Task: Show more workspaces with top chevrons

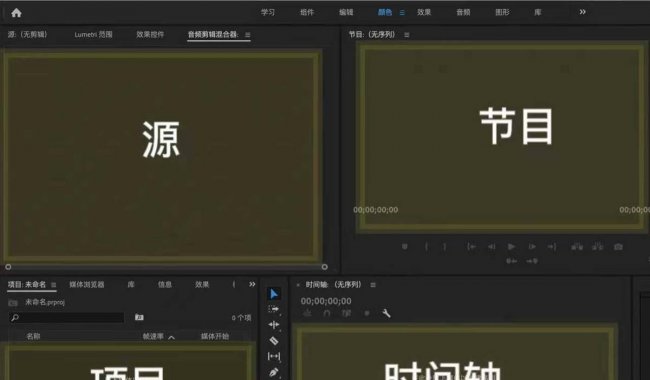Action: pos(582,12)
